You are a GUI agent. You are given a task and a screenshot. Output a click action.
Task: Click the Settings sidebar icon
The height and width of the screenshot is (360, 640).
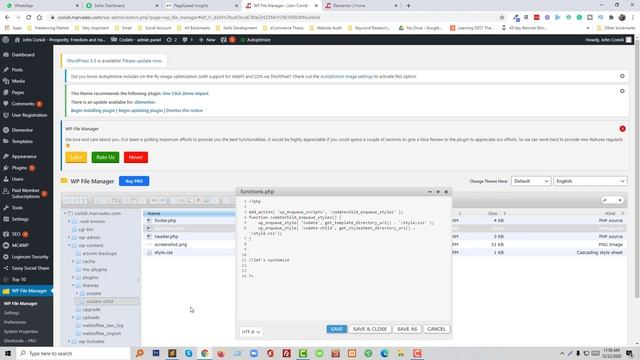pyautogui.click(x=6, y=219)
